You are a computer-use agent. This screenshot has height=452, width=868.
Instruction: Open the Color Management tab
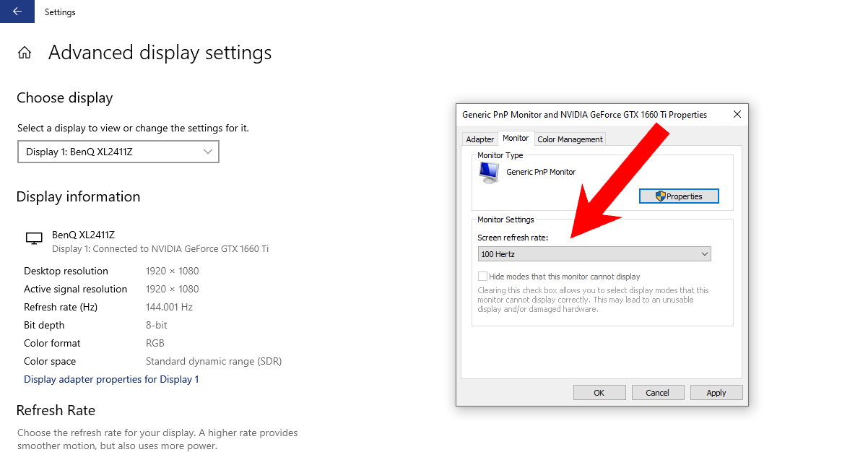570,139
